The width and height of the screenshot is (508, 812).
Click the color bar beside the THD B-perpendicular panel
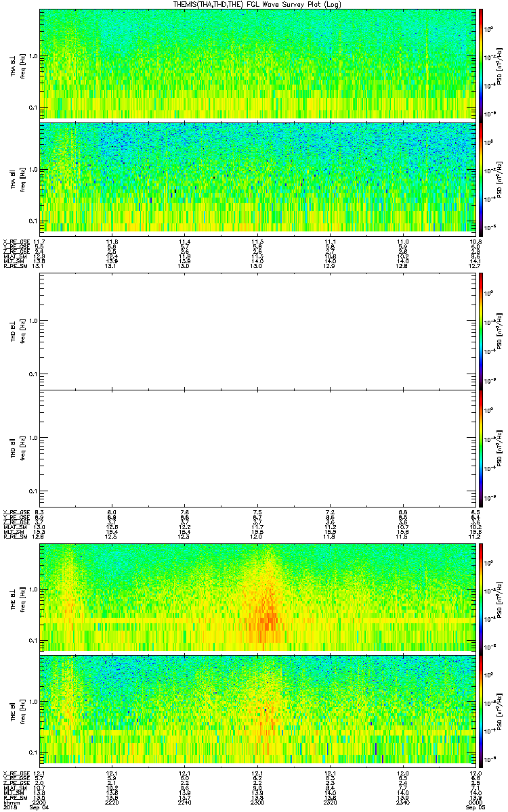482,330
